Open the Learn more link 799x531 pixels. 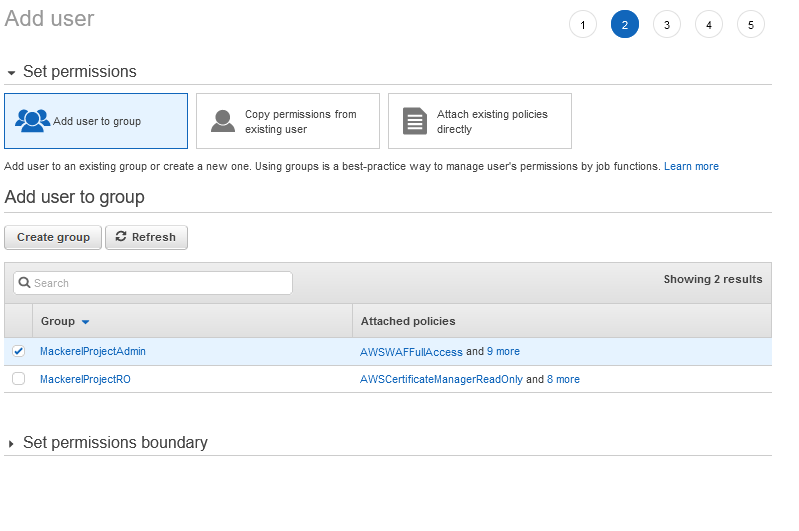691,166
